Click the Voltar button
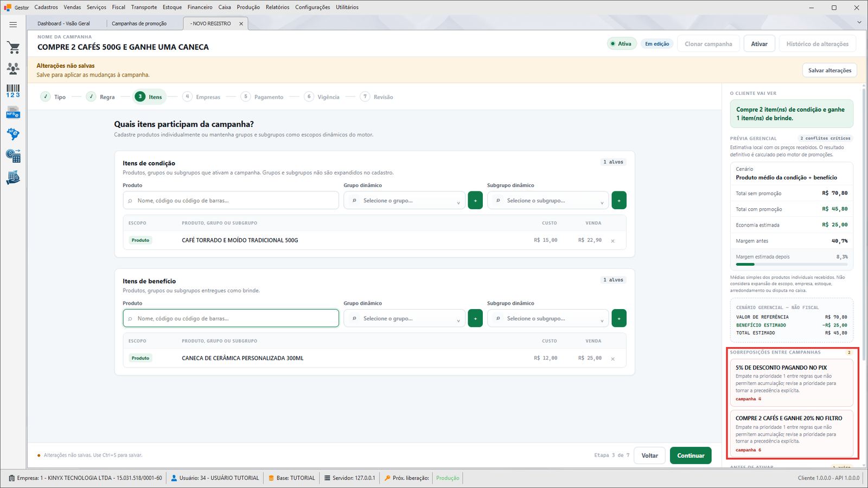868x488 pixels. click(x=650, y=455)
